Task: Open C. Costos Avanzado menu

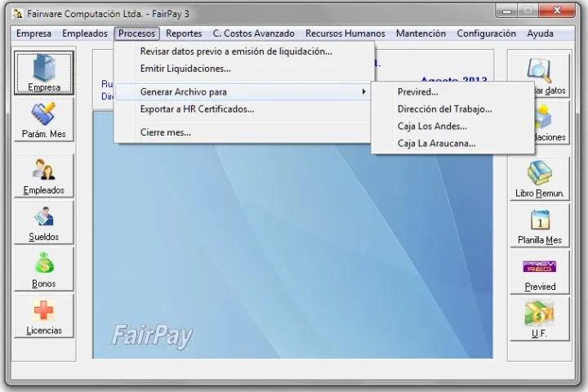Action: [253, 33]
